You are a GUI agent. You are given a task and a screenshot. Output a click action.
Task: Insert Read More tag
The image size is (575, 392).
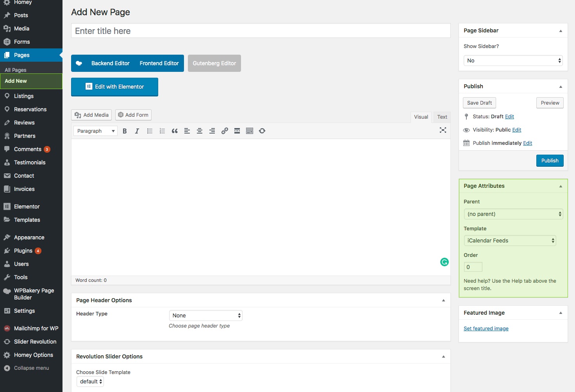point(237,131)
